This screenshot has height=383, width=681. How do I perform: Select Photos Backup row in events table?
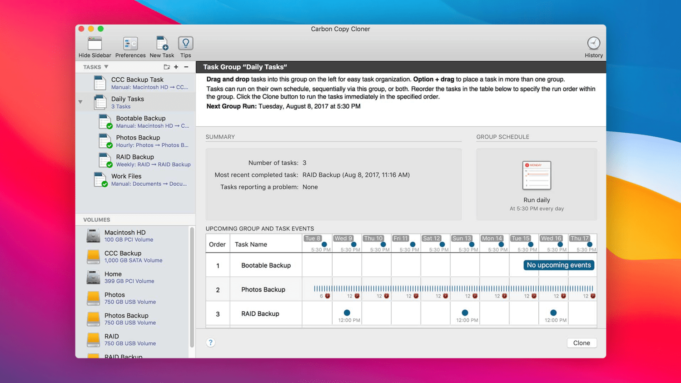point(401,290)
